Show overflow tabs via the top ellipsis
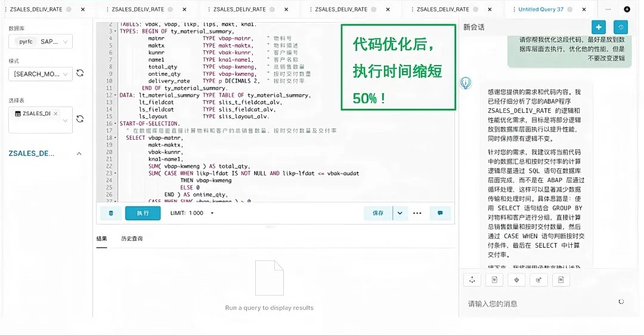This screenshot has height=335, width=644. [x=608, y=10]
